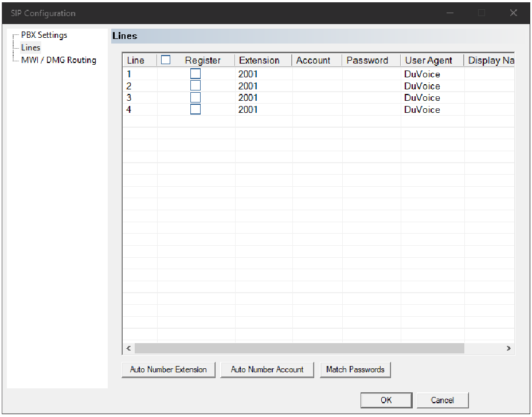Enable Register checkbox for line 1

click(195, 74)
